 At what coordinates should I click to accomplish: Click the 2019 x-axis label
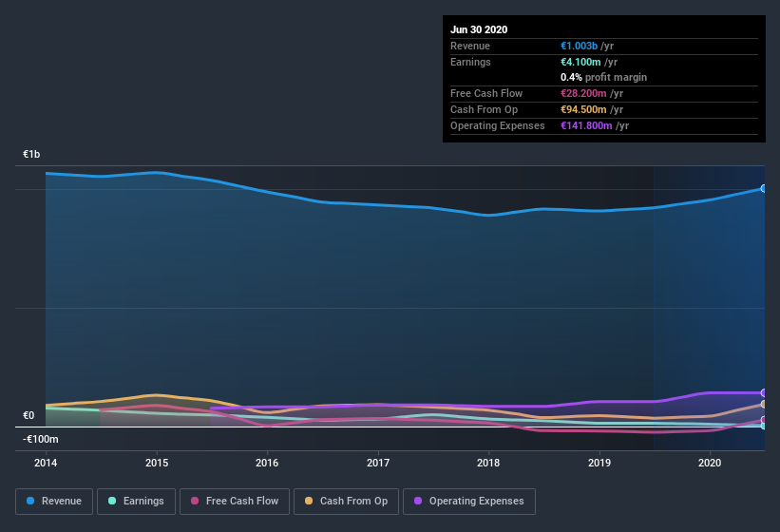(x=599, y=463)
